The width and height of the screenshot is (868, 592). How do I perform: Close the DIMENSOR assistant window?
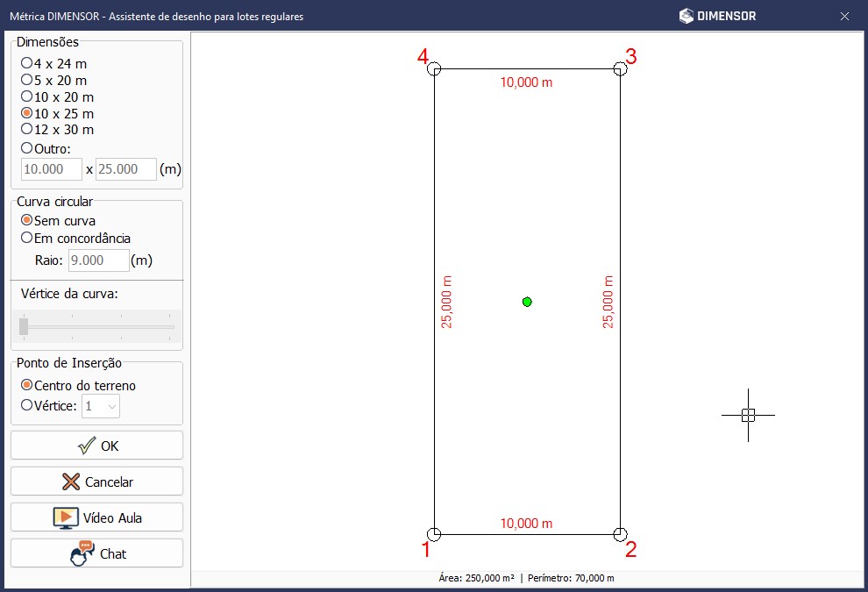pos(844,16)
